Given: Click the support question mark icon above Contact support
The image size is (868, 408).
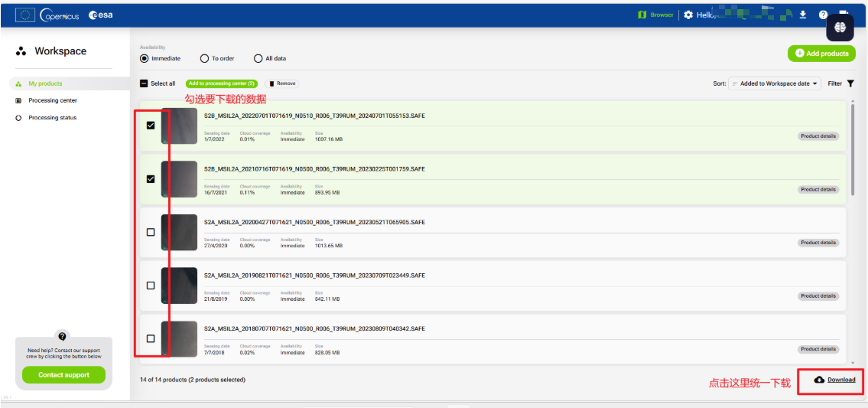Looking at the screenshot, I should point(62,337).
